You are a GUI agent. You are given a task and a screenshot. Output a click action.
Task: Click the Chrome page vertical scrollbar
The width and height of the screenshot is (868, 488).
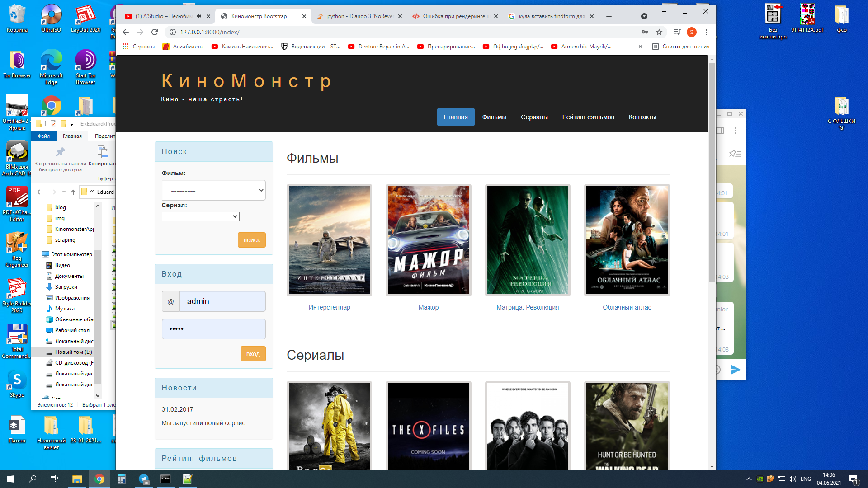pos(712,172)
